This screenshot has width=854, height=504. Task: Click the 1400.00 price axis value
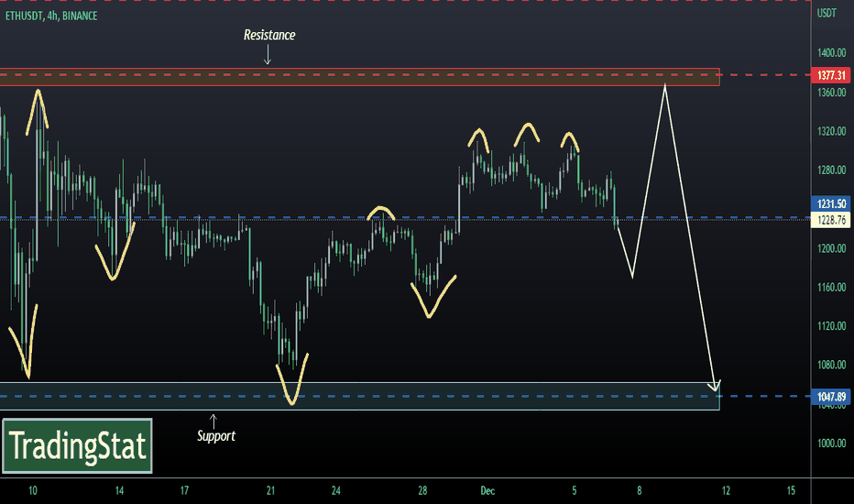click(x=831, y=53)
